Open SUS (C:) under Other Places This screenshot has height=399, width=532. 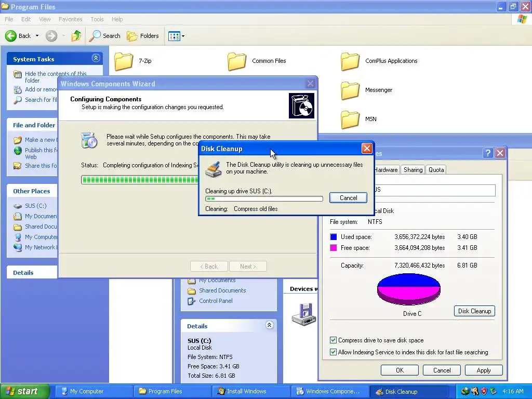[x=36, y=206]
